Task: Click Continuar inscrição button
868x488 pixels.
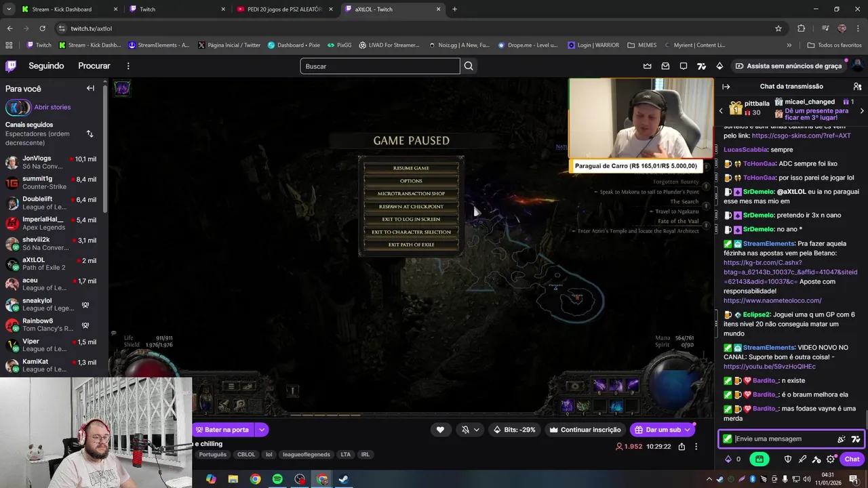Action: (585, 430)
